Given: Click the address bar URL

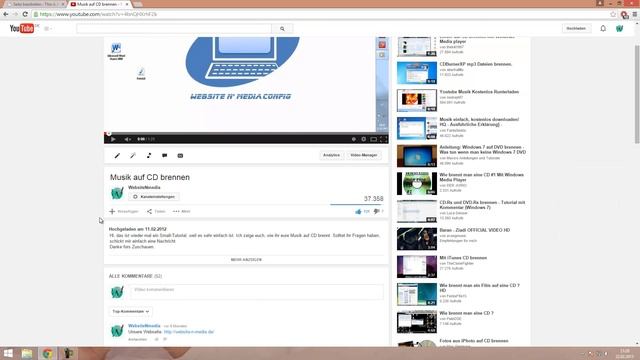Looking at the screenshot, I should tap(98, 14).
